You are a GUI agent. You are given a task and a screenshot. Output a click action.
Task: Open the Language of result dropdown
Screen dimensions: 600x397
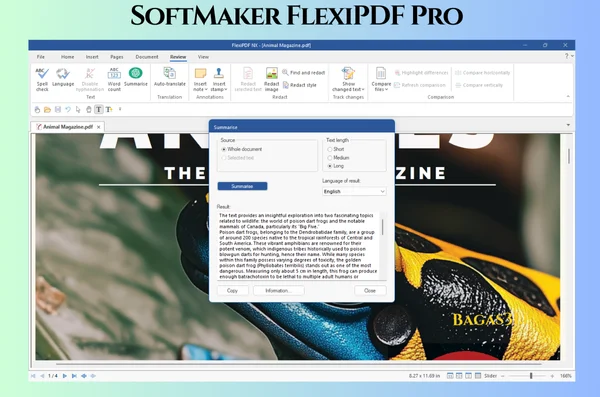[x=354, y=191]
